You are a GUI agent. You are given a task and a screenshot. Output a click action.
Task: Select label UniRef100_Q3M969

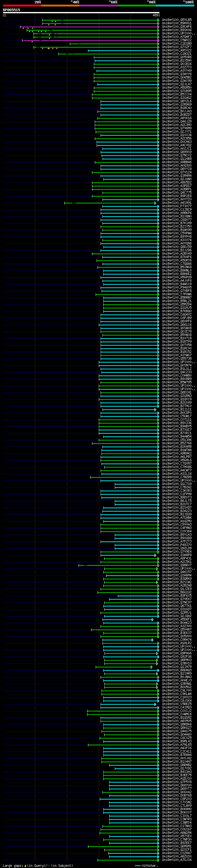click(x=177, y=104)
